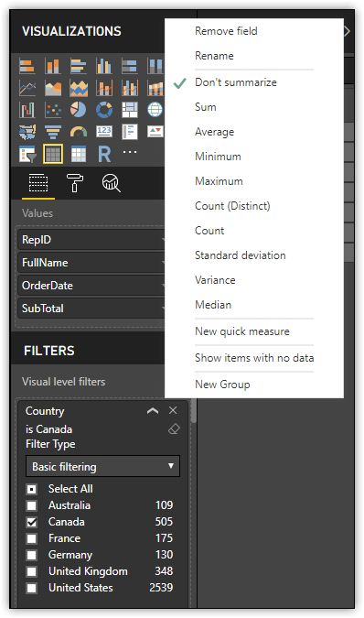Open the Basic filtering type dropdown
The image size is (364, 618).
[102, 466]
